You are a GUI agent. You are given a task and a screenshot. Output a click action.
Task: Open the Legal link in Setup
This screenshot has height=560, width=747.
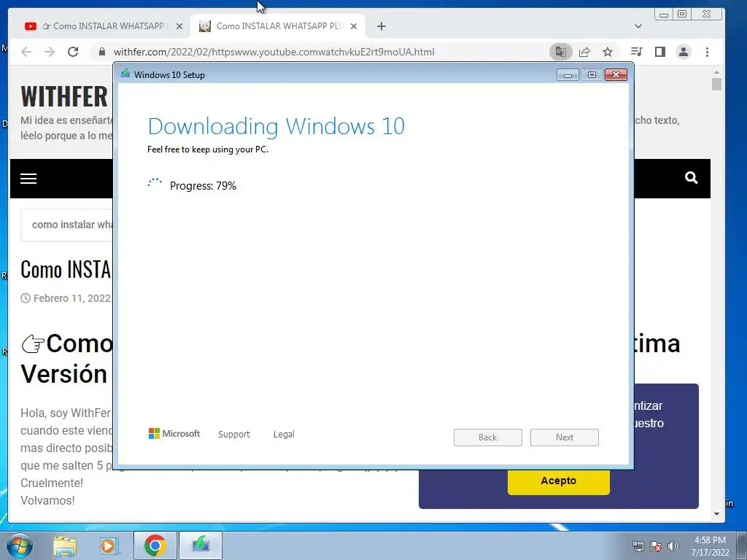284,435
